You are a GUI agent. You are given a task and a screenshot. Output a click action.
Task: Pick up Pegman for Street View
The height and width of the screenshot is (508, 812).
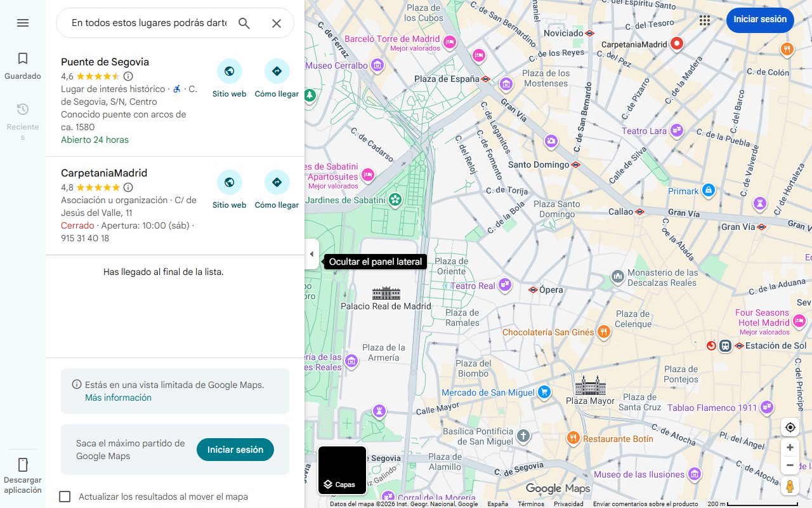[x=790, y=486]
